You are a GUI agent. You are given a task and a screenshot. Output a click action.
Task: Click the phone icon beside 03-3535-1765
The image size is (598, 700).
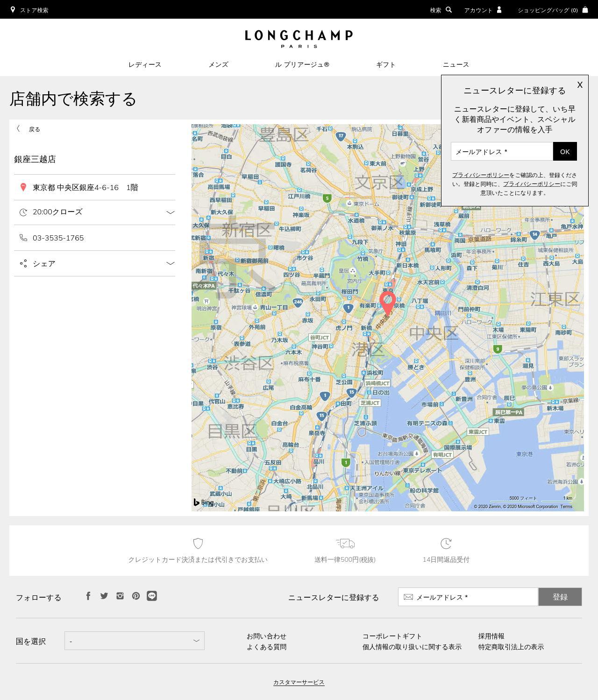pos(23,238)
